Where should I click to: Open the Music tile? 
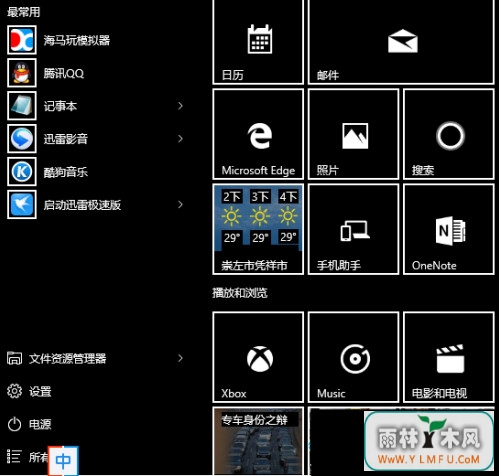353,357
